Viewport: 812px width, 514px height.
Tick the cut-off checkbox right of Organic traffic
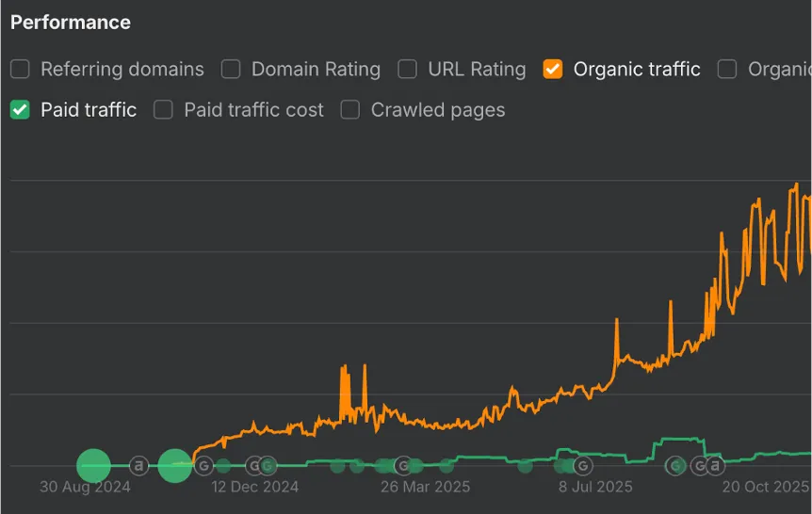point(727,69)
